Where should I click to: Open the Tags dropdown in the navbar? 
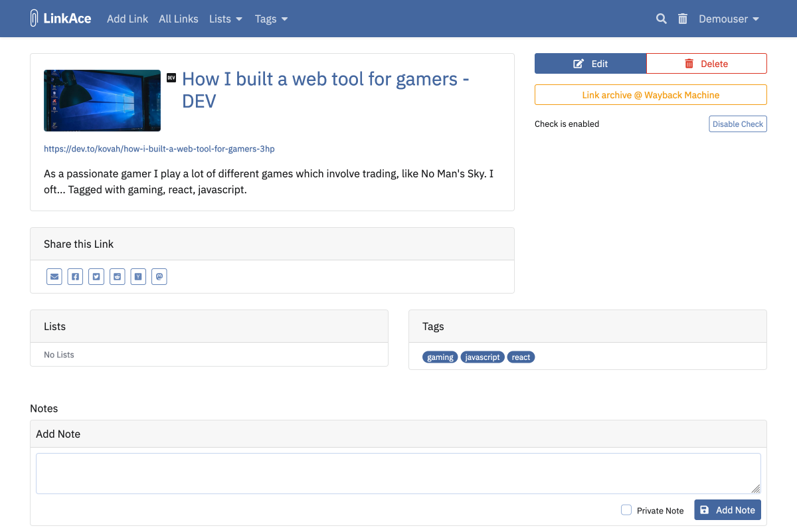[271, 19]
